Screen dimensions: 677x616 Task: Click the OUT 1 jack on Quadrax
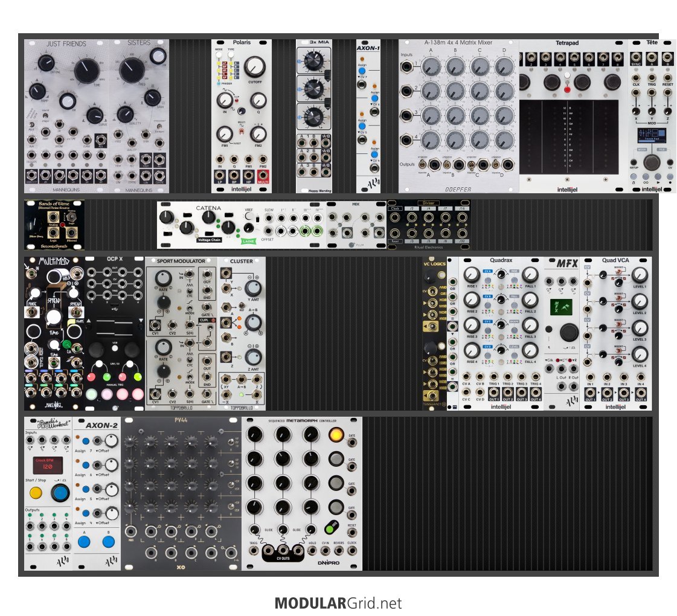tap(494, 393)
